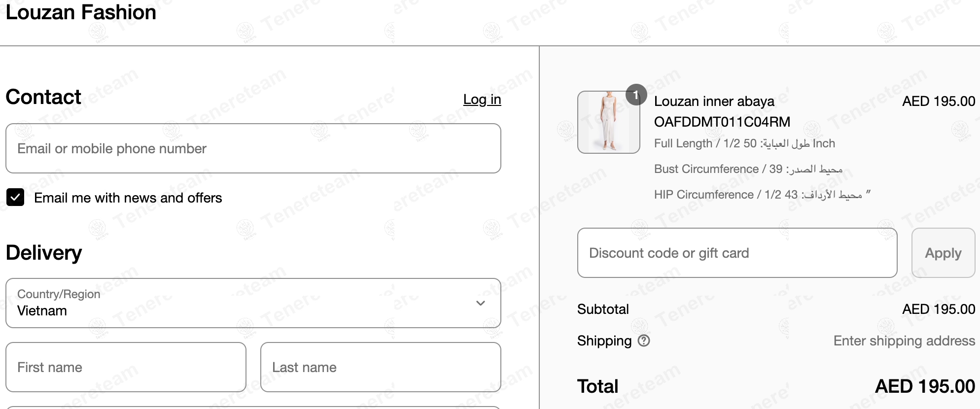Open the Louzan inner abaya product thumbnail

609,122
